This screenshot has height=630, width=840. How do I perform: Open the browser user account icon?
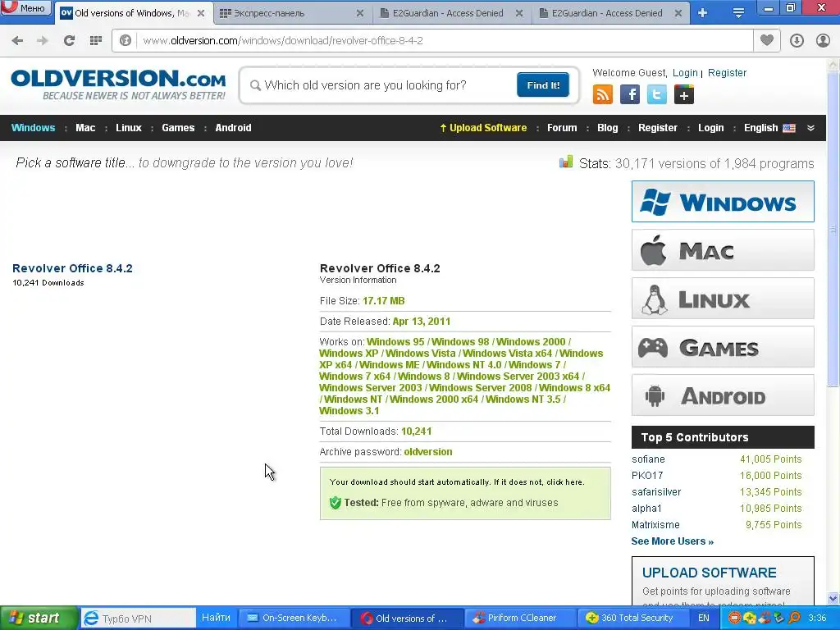coord(823,40)
